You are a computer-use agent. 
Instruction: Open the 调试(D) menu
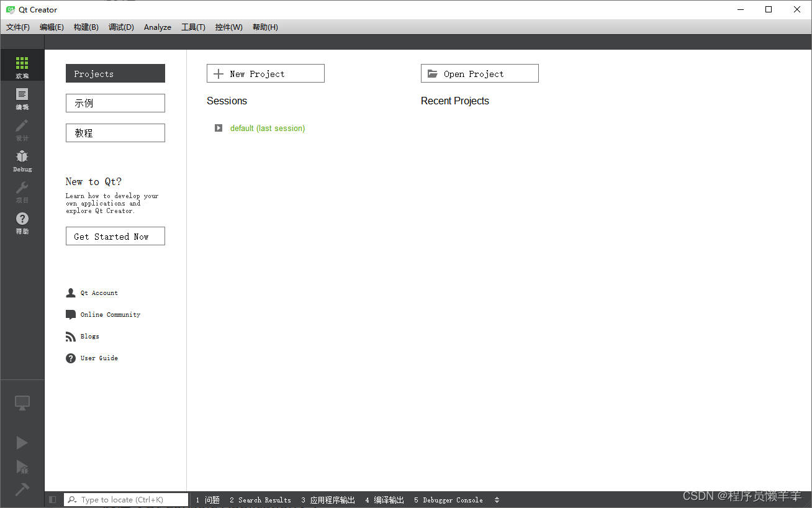click(x=121, y=27)
